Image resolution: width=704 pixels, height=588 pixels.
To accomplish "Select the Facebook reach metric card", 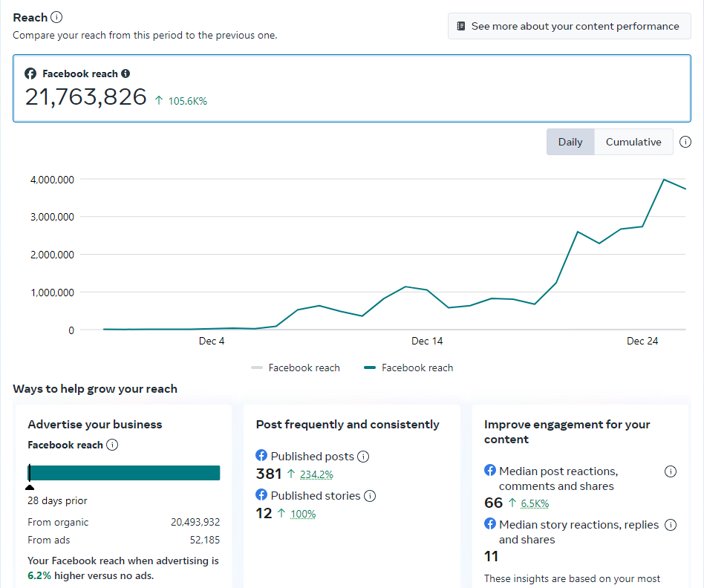I will (x=352, y=88).
